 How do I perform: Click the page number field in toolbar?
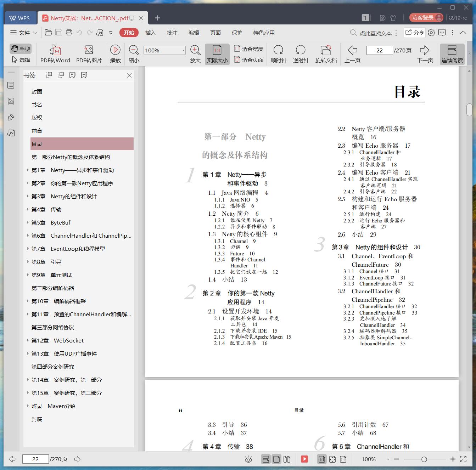[x=379, y=50]
